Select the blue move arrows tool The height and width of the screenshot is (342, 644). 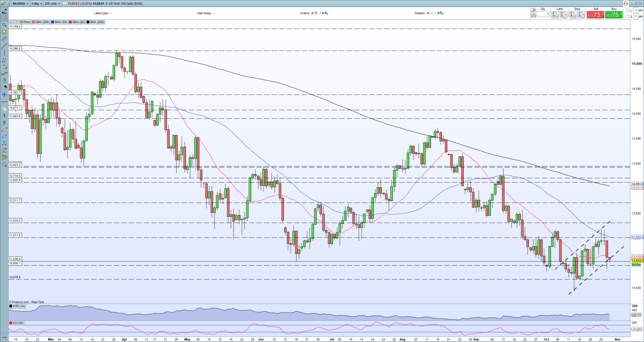pos(4,95)
